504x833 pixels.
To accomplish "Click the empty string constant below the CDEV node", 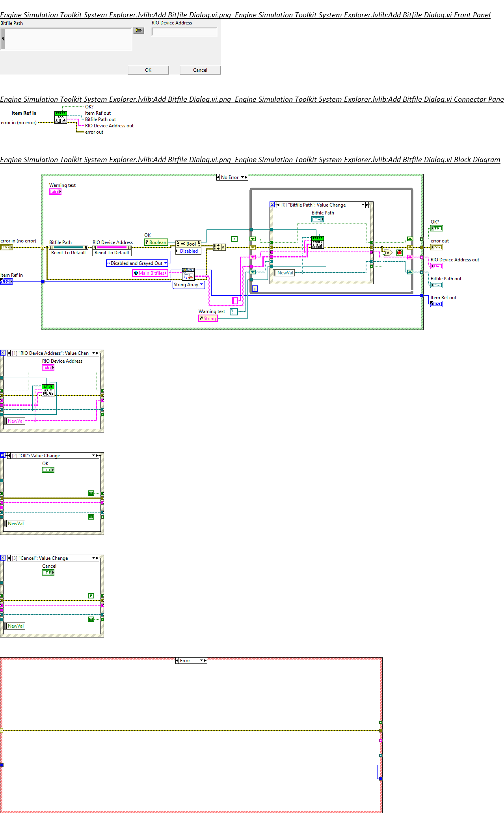I will (x=235, y=300).
